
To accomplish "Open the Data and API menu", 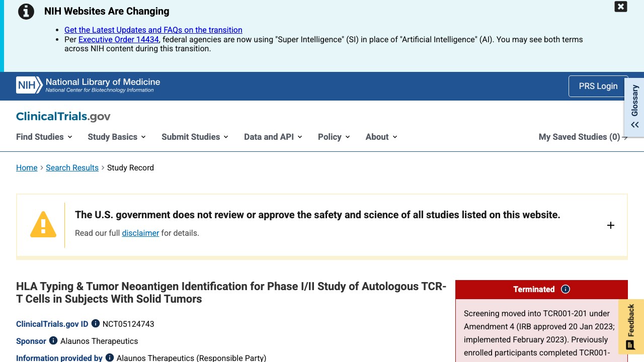I will (273, 137).
